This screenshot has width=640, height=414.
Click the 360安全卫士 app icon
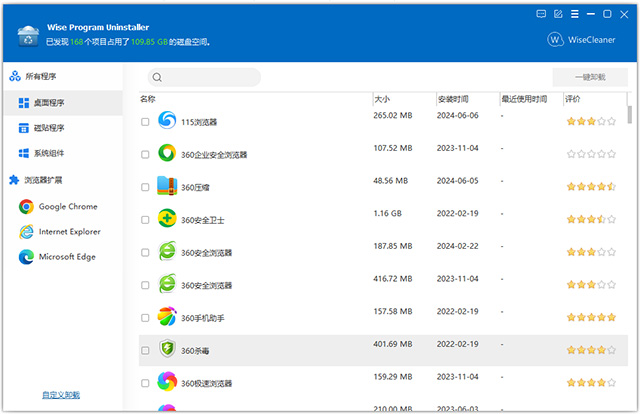pyautogui.click(x=167, y=218)
